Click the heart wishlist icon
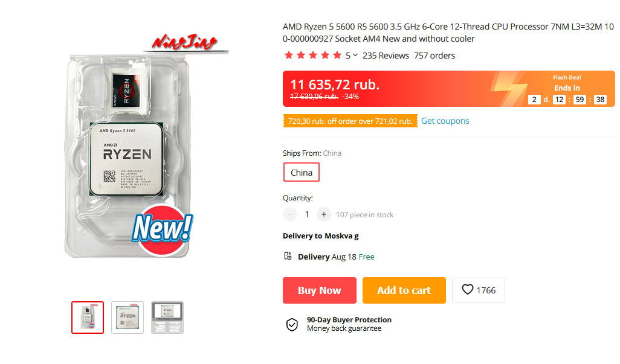 [468, 290]
